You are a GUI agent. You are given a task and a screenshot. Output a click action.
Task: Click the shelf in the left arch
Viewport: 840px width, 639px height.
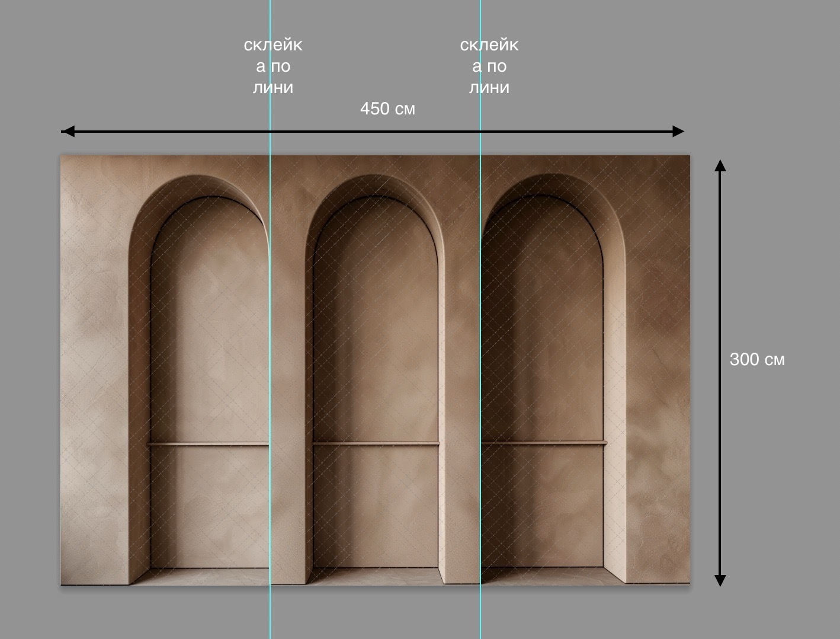[208, 443]
